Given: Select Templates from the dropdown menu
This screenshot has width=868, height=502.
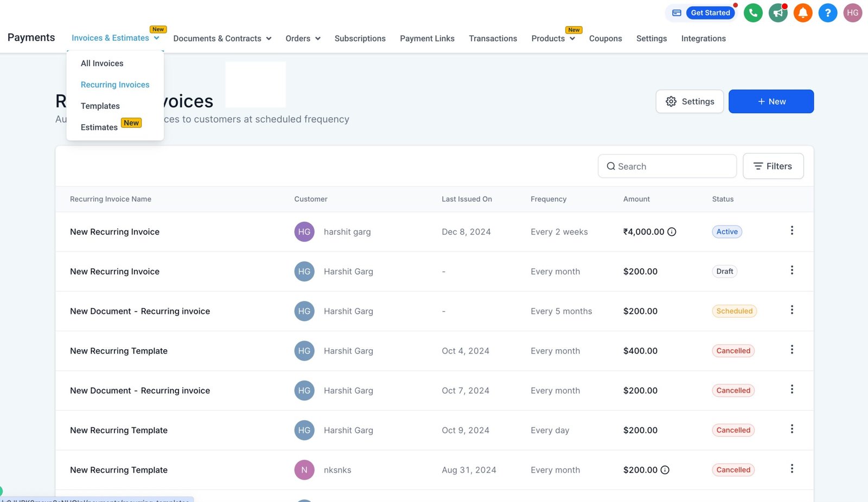Looking at the screenshot, I should tap(100, 106).
